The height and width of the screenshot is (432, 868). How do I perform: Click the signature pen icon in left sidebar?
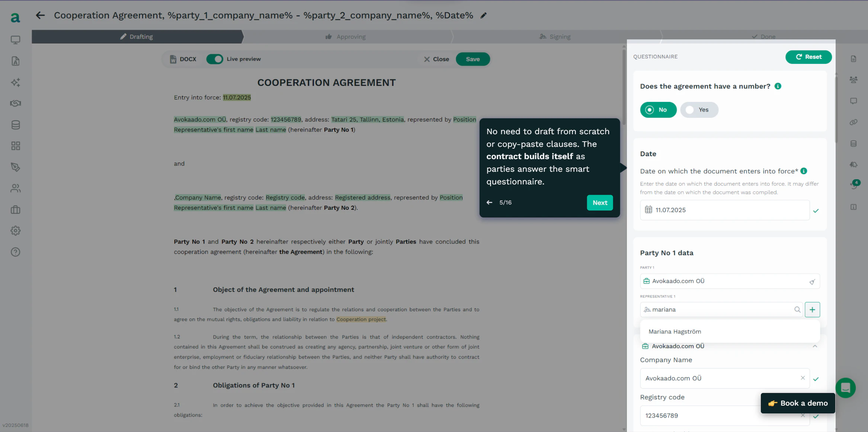(15, 167)
